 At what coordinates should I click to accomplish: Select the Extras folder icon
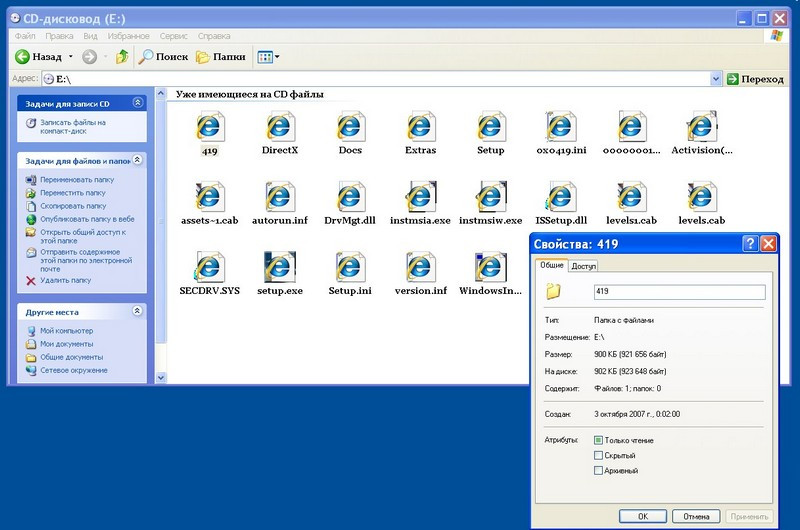coord(420,127)
